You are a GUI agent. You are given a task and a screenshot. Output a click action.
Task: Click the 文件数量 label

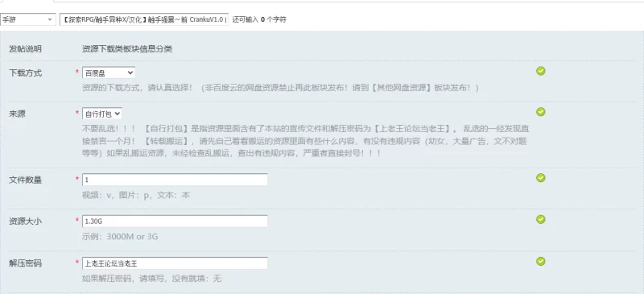coord(26,180)
